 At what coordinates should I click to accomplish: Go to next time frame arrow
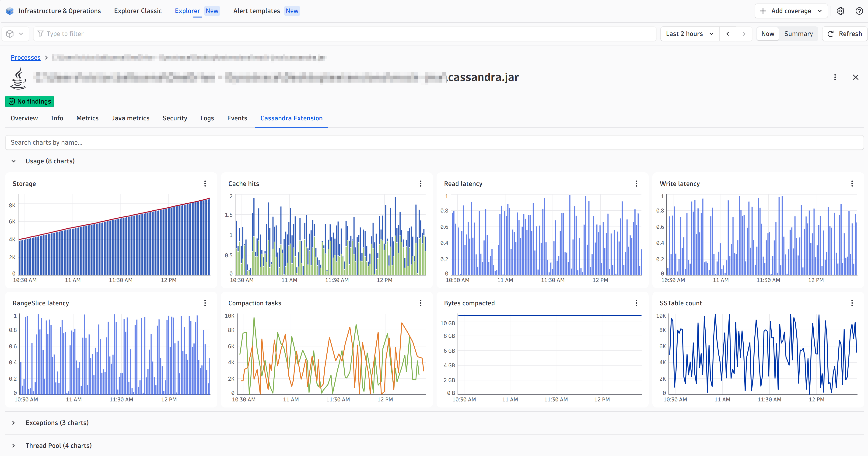tap(744, 34)
